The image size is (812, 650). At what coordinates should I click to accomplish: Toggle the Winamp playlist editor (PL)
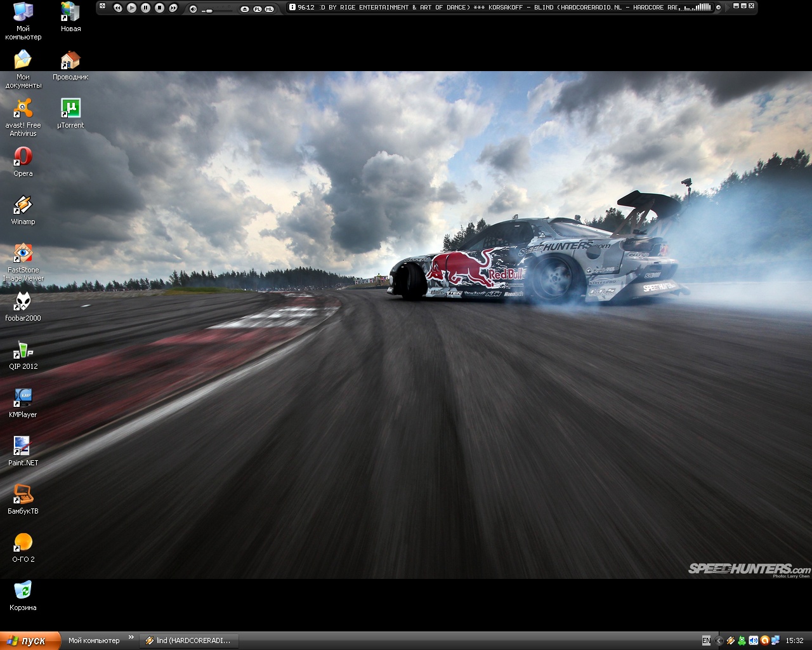(x=257, y=9)
